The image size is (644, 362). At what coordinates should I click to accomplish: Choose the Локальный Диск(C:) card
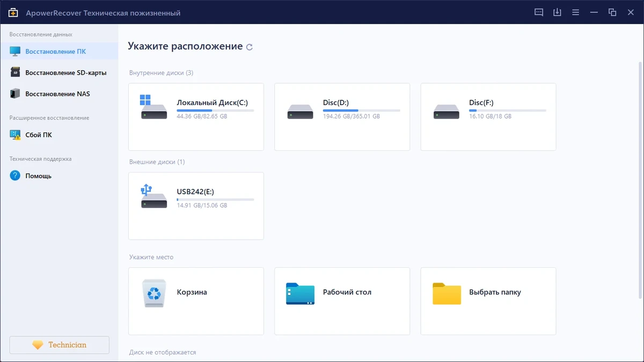point(196,116)
